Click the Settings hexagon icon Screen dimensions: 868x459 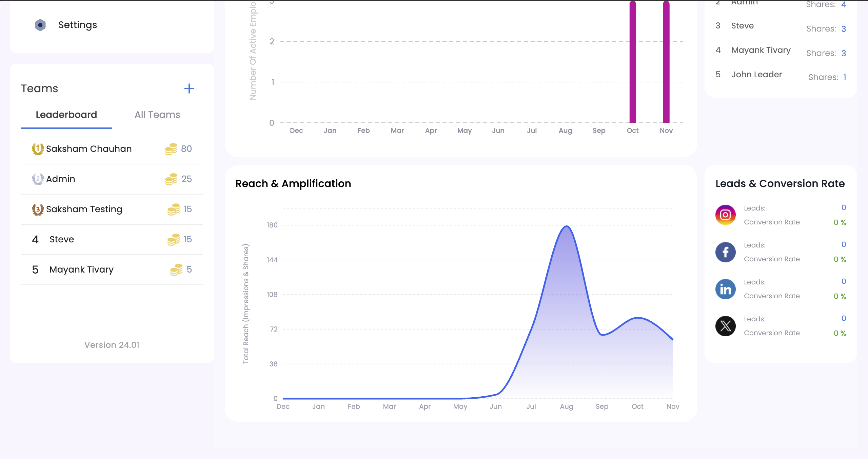tap(40, 25)
